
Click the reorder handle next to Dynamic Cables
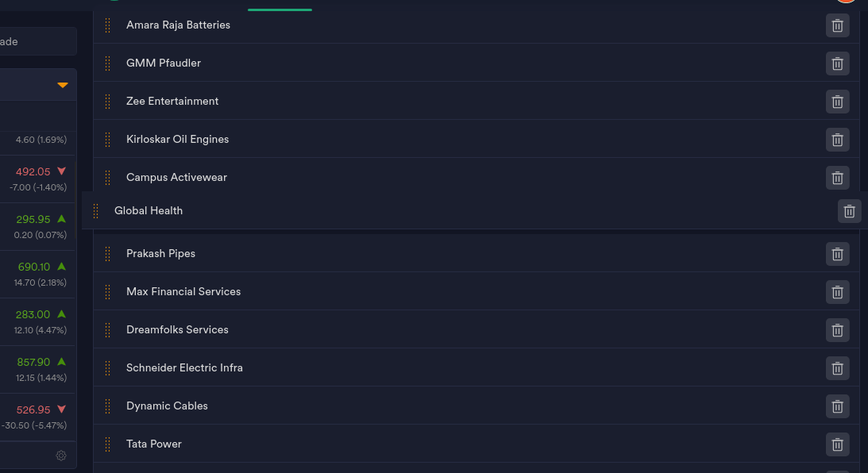(108, 406)
